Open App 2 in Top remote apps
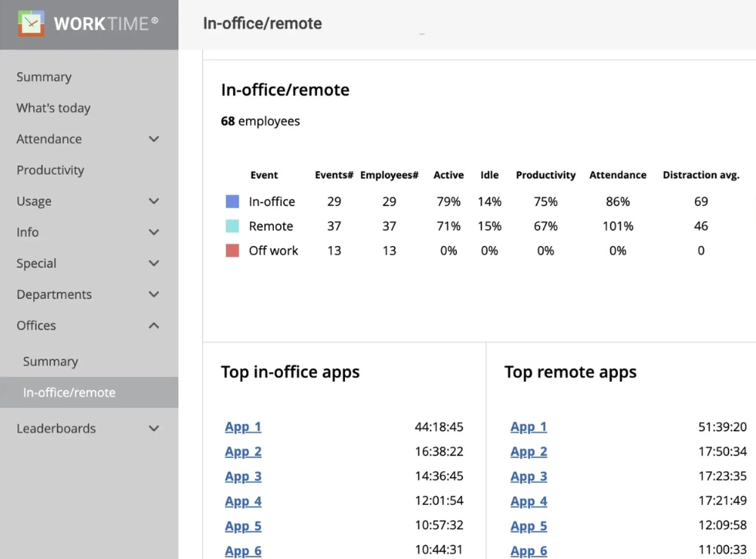This screenshot has width=756, height=559. click(x=529, y=452)
